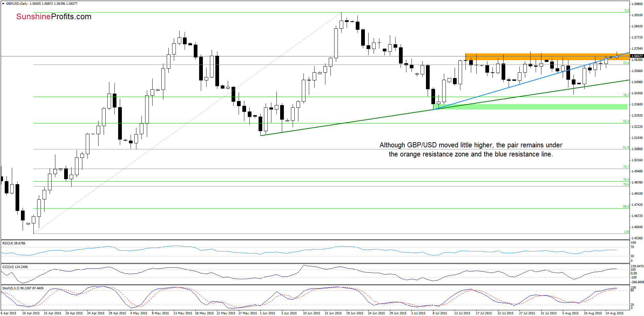
Task: Click the 1.50160 price axis label
Action: [637, 160]
